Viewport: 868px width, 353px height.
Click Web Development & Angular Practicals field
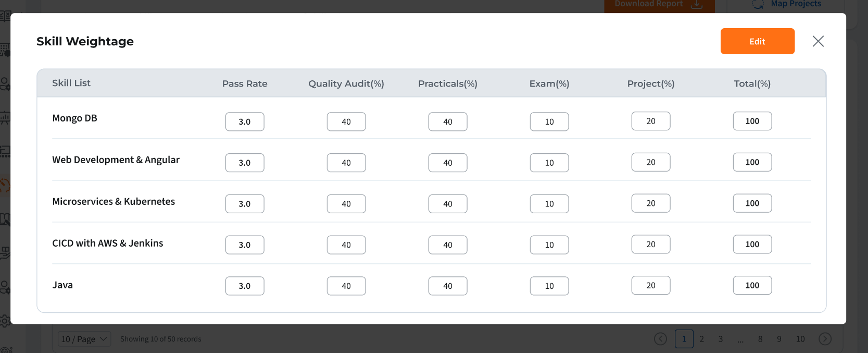point(448,163)
